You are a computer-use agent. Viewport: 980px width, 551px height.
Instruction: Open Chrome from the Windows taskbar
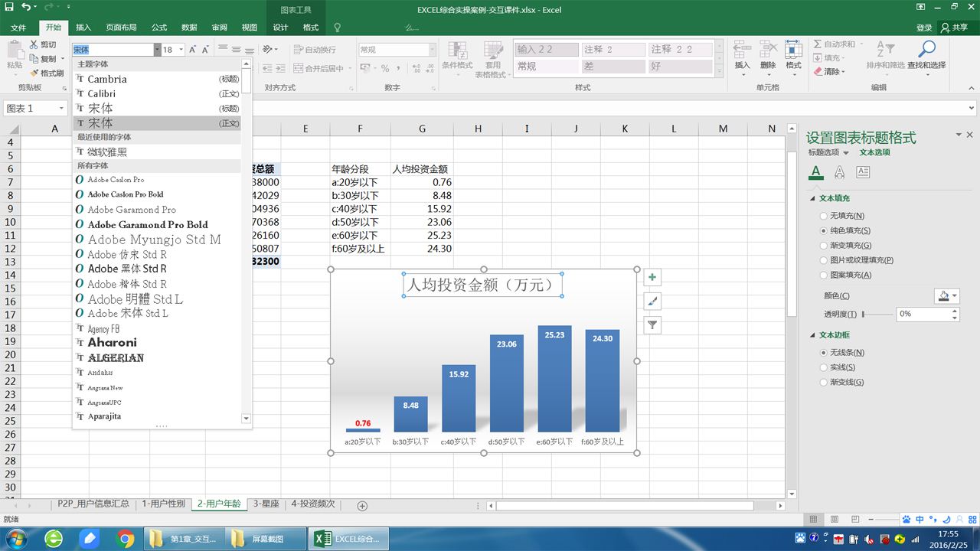coord(126,539)
